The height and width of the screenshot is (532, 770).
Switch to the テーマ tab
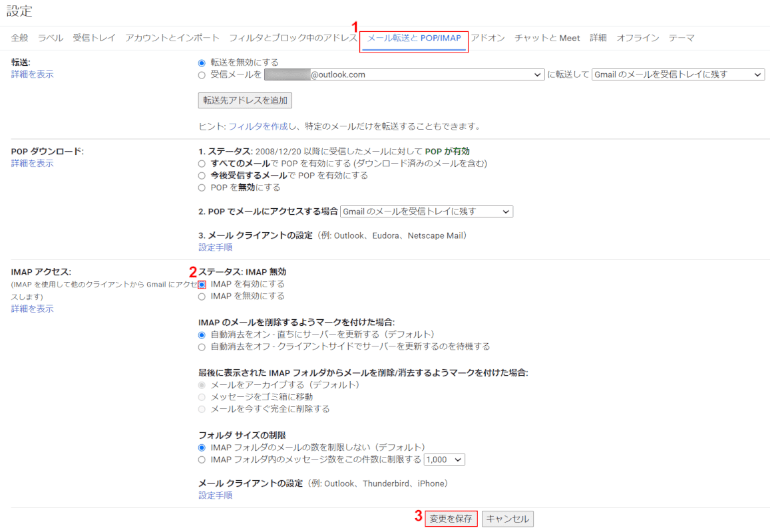[x=681, y=38]
